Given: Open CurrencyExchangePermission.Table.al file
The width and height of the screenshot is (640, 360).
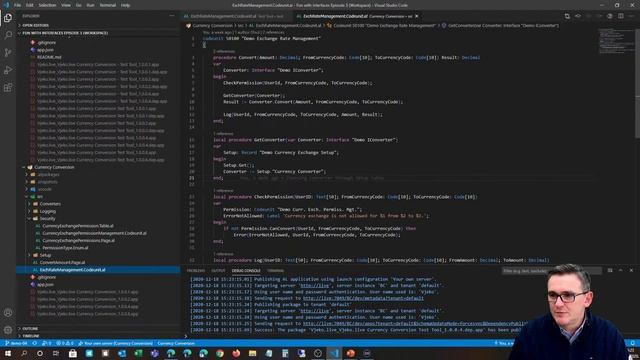Looking at the screenshot, I should (78, 226).
